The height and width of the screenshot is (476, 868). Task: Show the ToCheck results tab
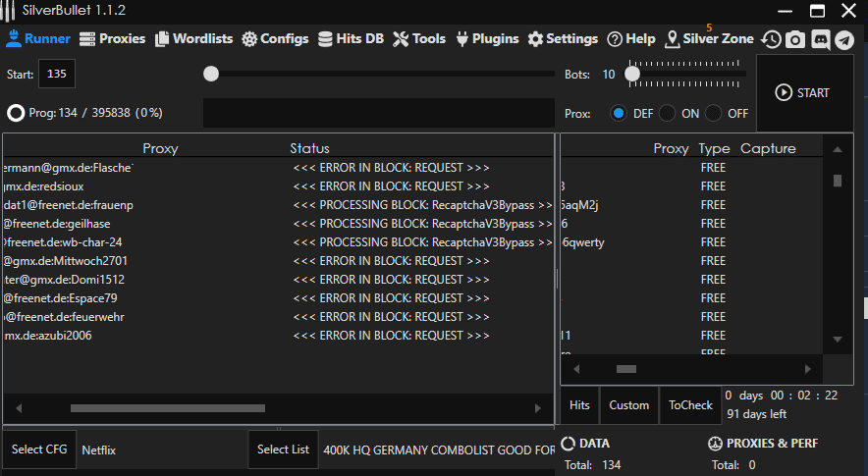(x=690, y=405)
